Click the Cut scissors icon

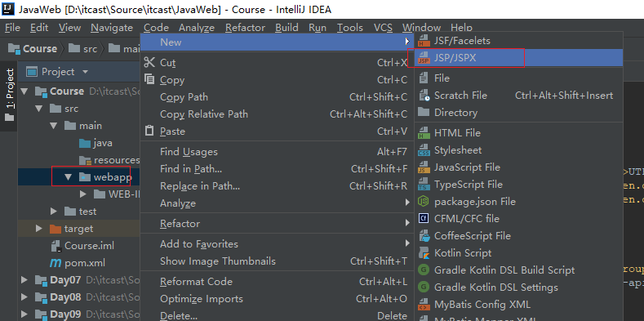click(149, 62)
